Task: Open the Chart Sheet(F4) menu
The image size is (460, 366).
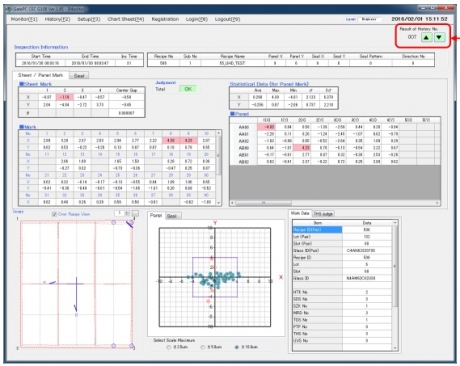Action: coord(126,19)
